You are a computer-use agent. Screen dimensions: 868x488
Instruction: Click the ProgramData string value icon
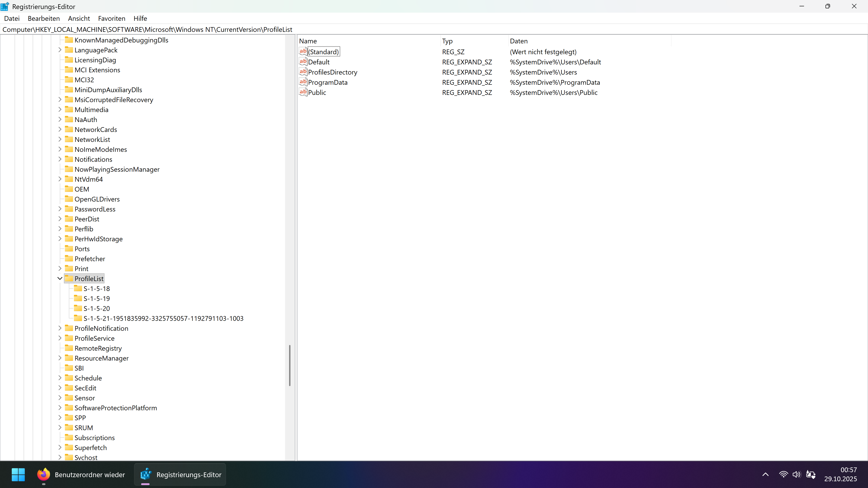point(303,82)
